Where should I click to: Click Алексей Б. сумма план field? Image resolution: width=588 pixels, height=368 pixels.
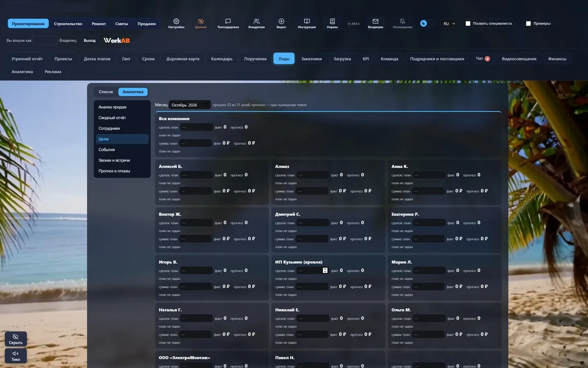[196, 191]
